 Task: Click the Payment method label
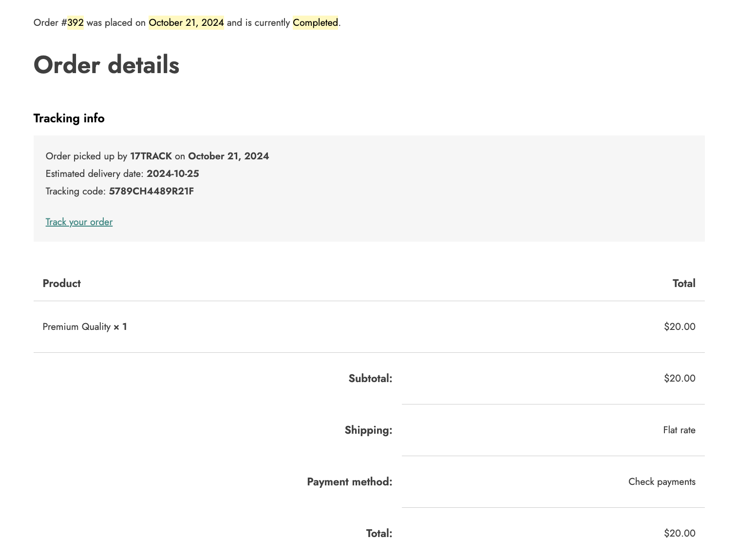coord(349,482)
